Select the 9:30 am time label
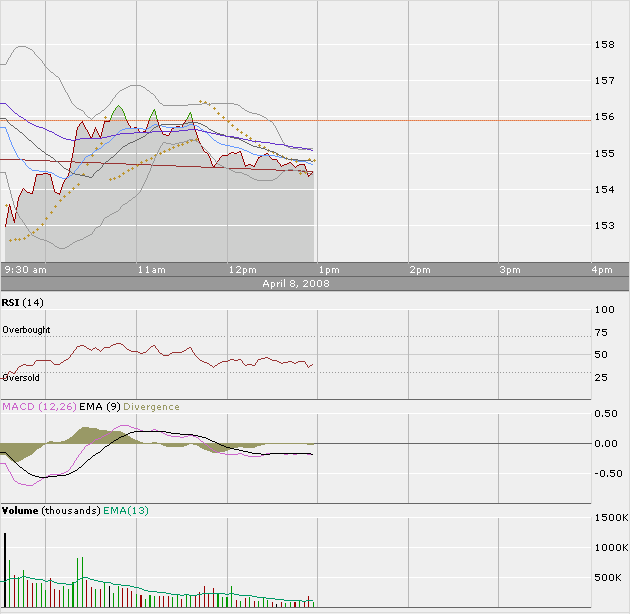 (x=26, y=270)
